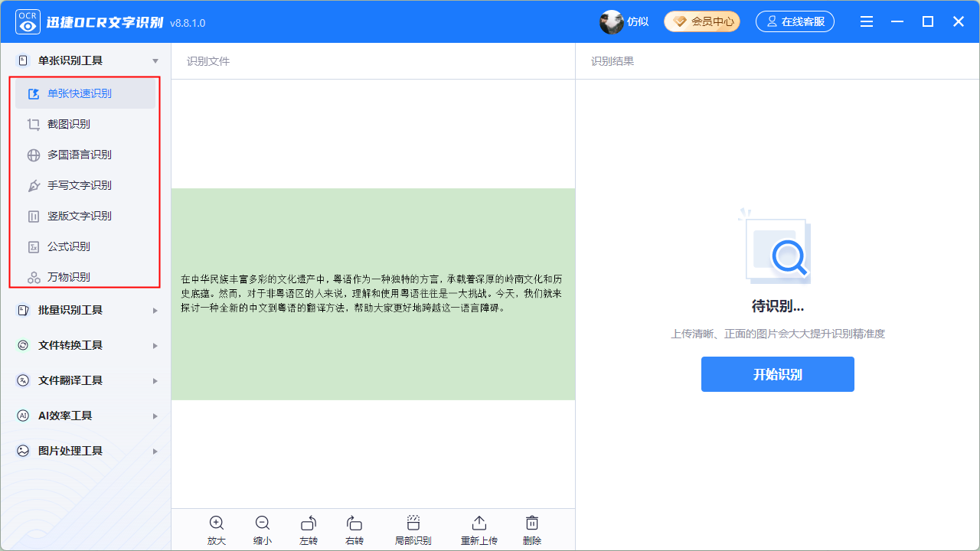Click the 图片处理工具 section icon

(23, 451)
